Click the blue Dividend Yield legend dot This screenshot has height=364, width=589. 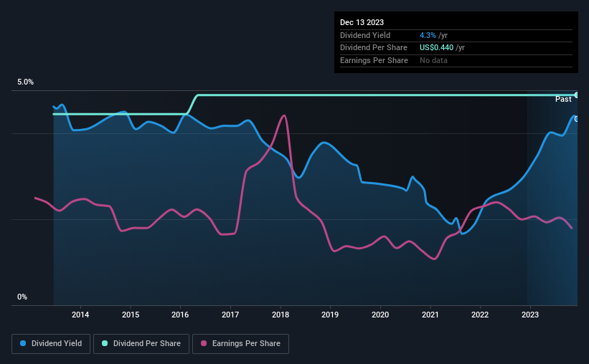tap(23, 343)
